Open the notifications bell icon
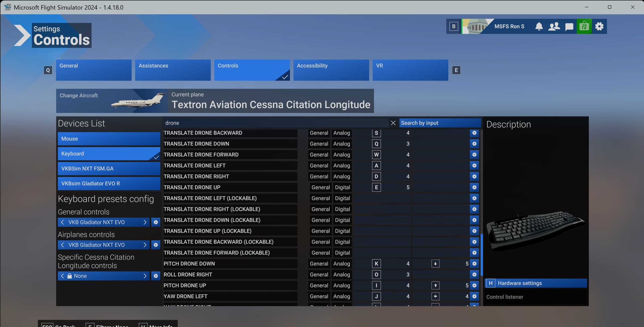Image resolution: width=644 pixels, height=327 pixels. tap(539, 26)
